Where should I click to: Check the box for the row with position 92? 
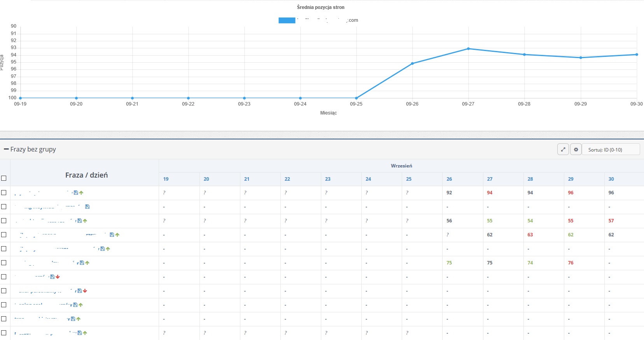click(4, 192)
